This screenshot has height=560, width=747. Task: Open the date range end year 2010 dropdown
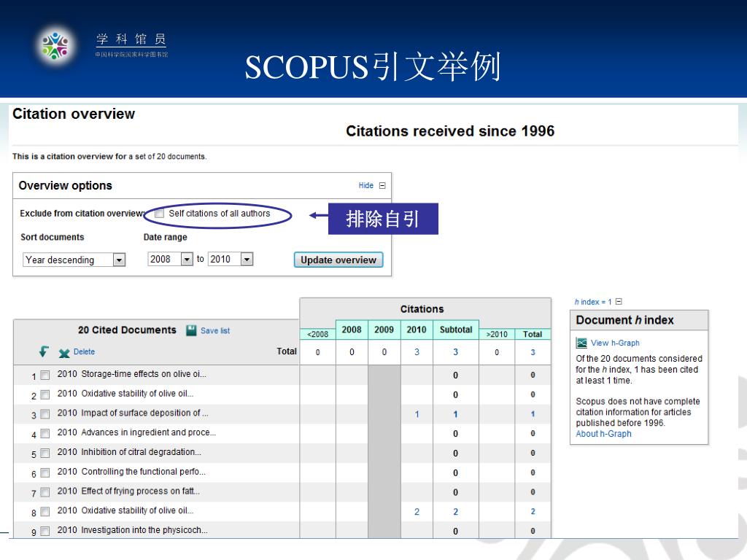point(230,259)
